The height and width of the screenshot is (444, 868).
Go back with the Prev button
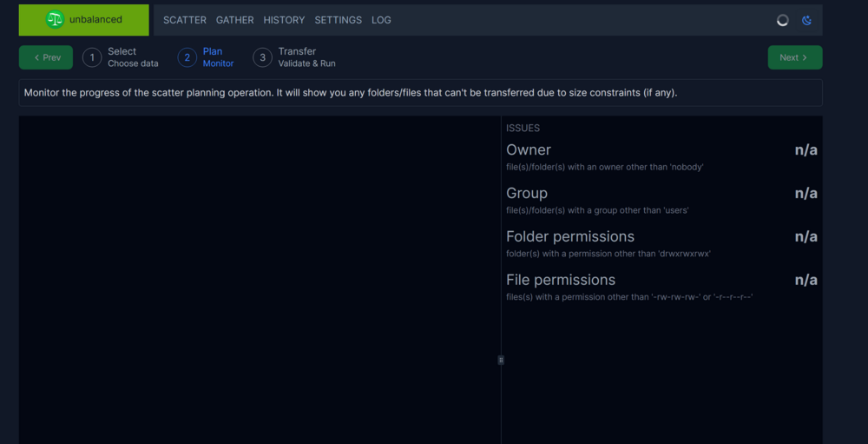46,57
